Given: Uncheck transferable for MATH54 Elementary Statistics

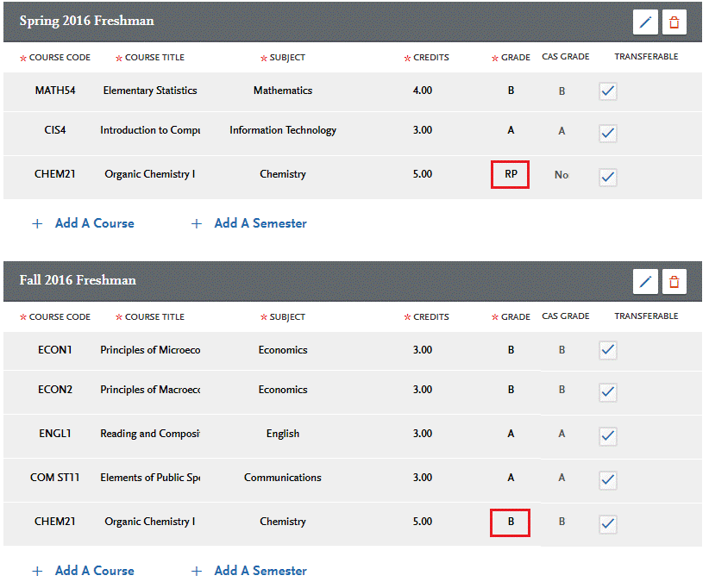Looking at the screenshot, I should coord(608,91).
